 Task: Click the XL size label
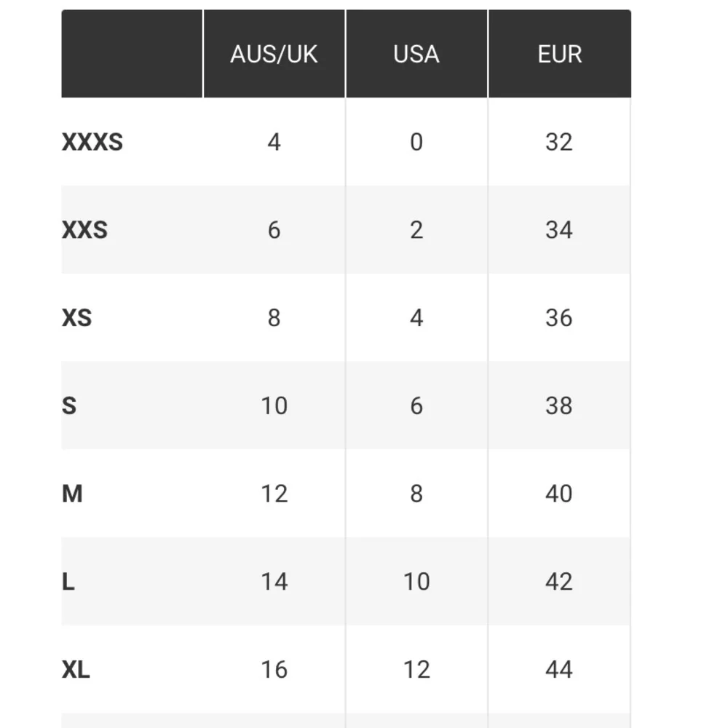coord(76,670)
